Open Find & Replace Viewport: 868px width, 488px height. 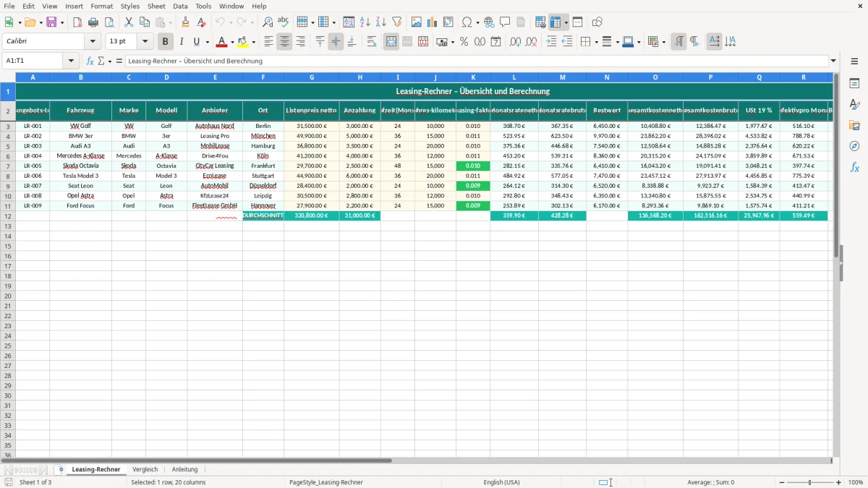pos(268,22)
